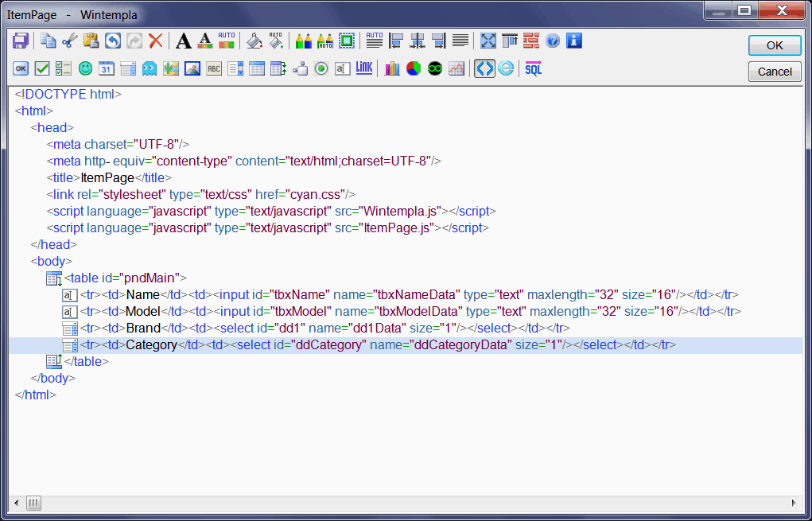Click the table with green arrows icon
The width and height of the screenshot is (812, 521).
[x=278, y=68]
